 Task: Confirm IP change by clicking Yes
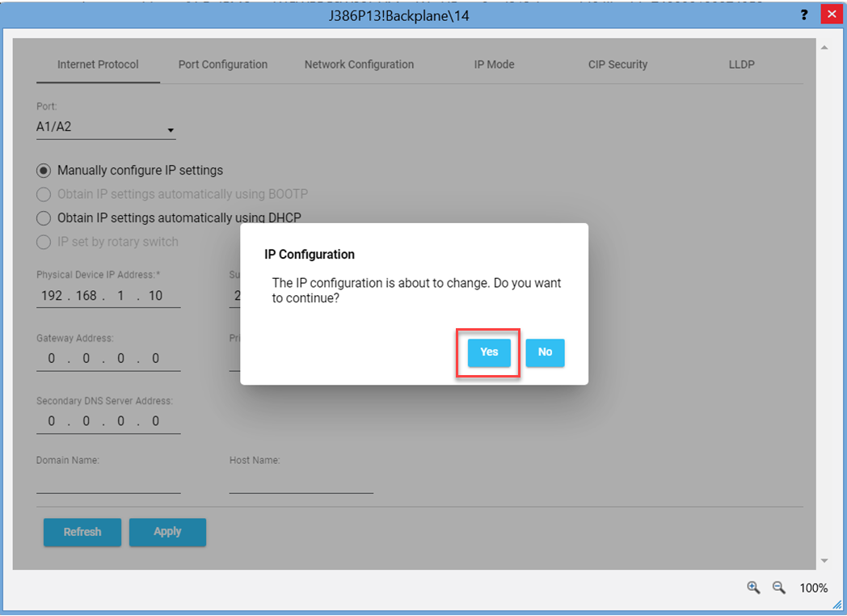click(488, 352)
